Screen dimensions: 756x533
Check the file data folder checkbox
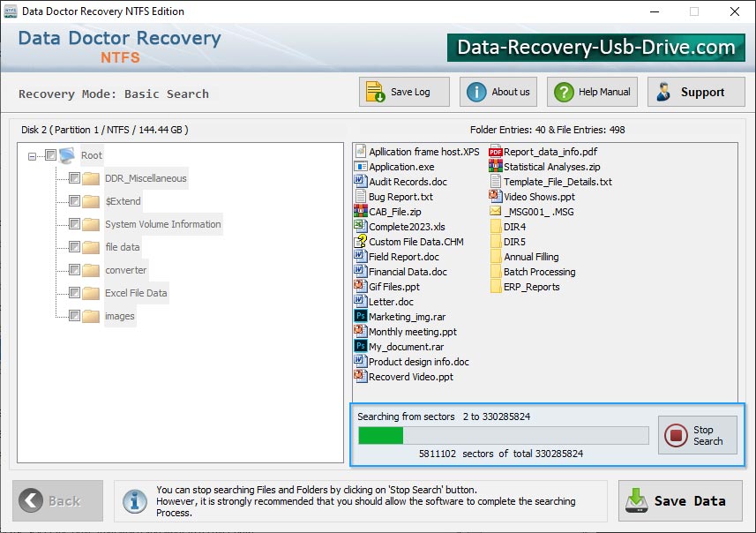coord(74,247)
